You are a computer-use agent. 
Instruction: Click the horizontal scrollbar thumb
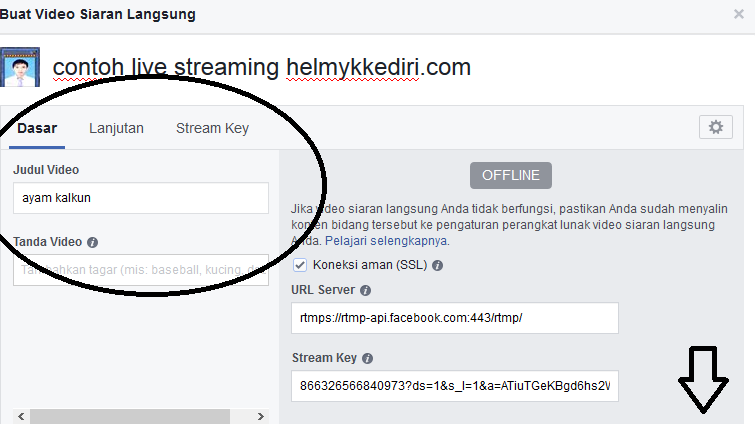[x=130, y=416]
